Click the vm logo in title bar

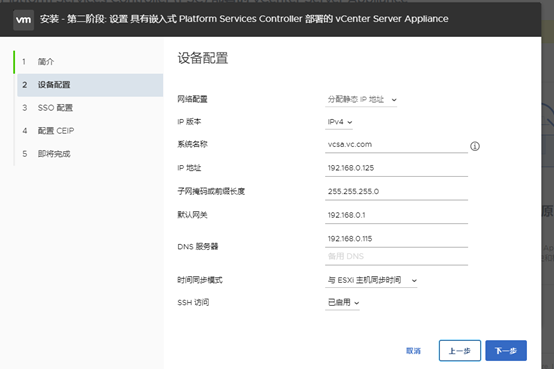pyautogui.click(x=23, y=20)
